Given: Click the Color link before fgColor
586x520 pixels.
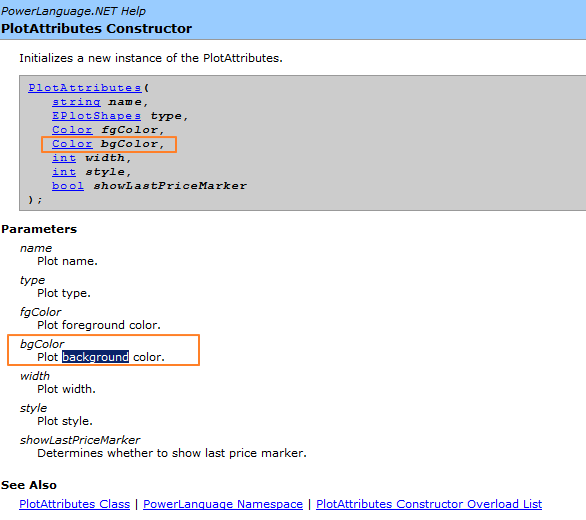Looking at the screenshot, I should [72, 130].
